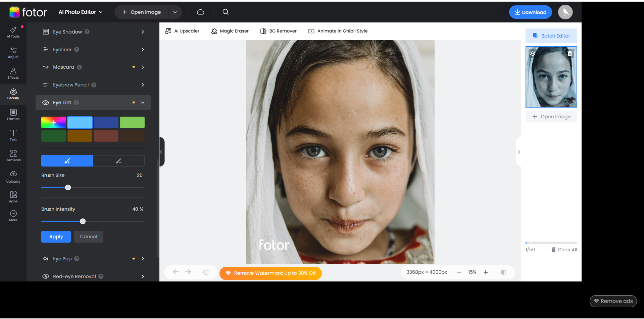Open the AI Photo Editor dropdown
The height and width of the screenshot is (319, 644).
81,12
